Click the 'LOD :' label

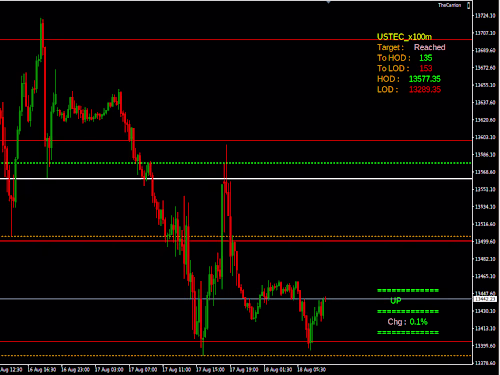pyautogui.click(x=388, y=90)
